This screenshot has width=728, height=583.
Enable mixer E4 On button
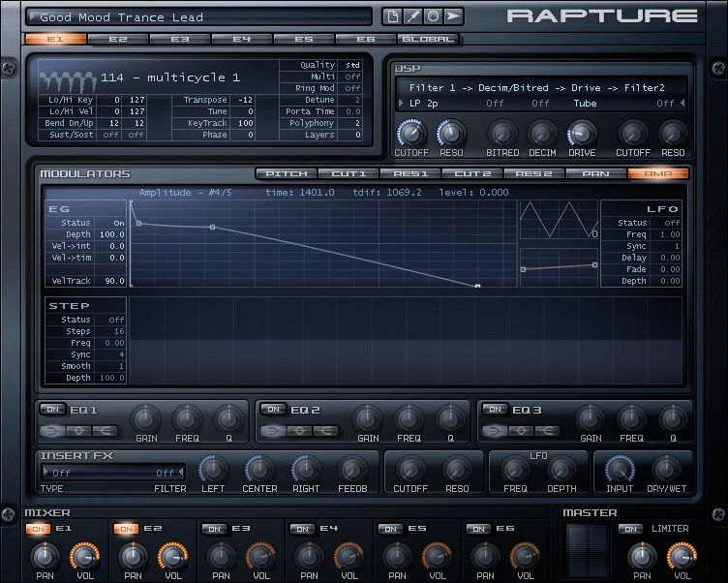[302, 529]
